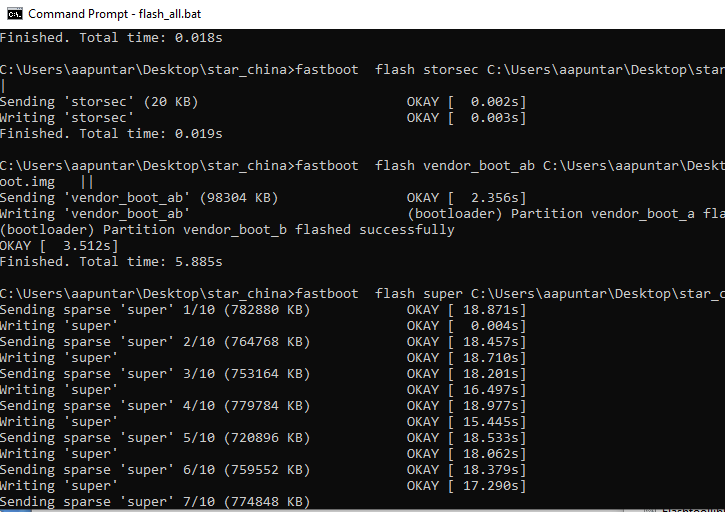Click the "Sending sparse 'super' 7/10" line

pos(155,502)
